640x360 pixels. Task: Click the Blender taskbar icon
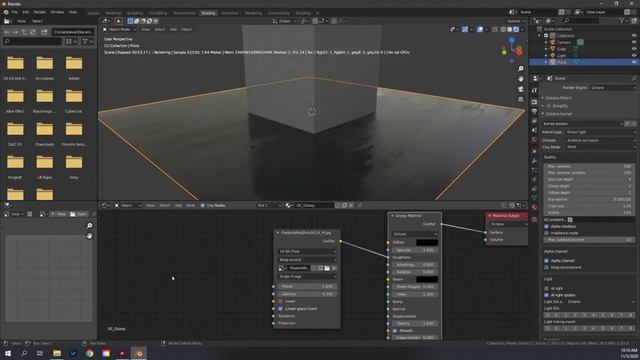click(x=139, y=353)
